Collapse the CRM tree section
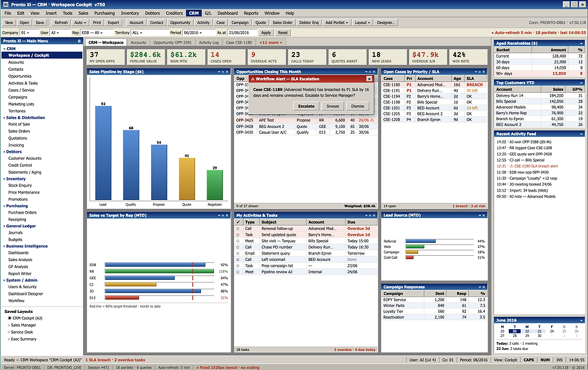The height and width of the screenshot is (370, 588). [x=4, y=49]
